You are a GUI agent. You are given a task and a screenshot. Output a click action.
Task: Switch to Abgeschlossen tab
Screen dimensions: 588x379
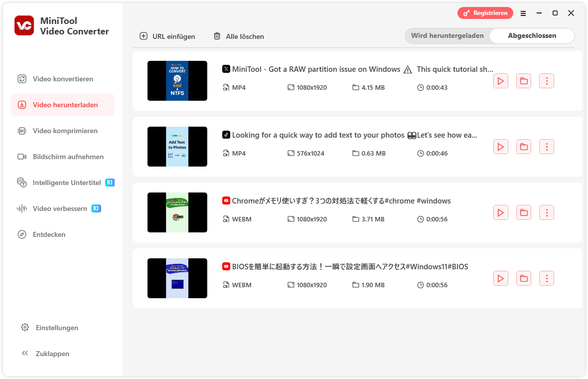[532, 35]
